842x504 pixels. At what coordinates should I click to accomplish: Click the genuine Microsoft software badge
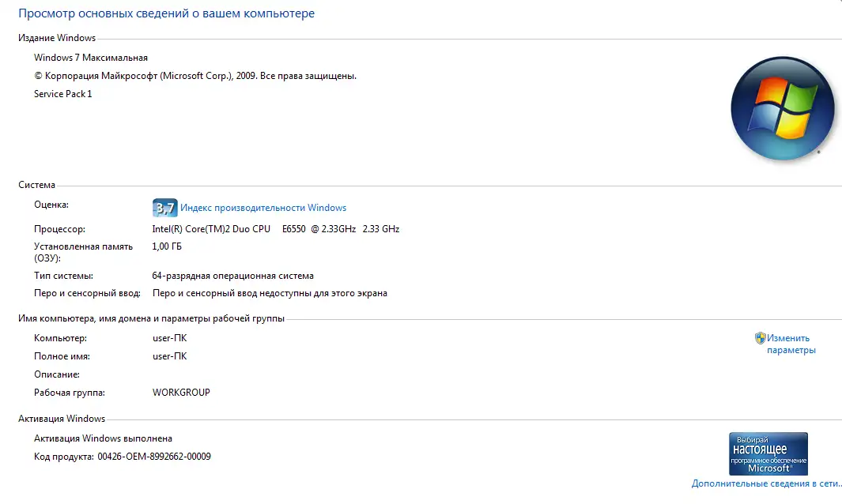coord(768,453)
